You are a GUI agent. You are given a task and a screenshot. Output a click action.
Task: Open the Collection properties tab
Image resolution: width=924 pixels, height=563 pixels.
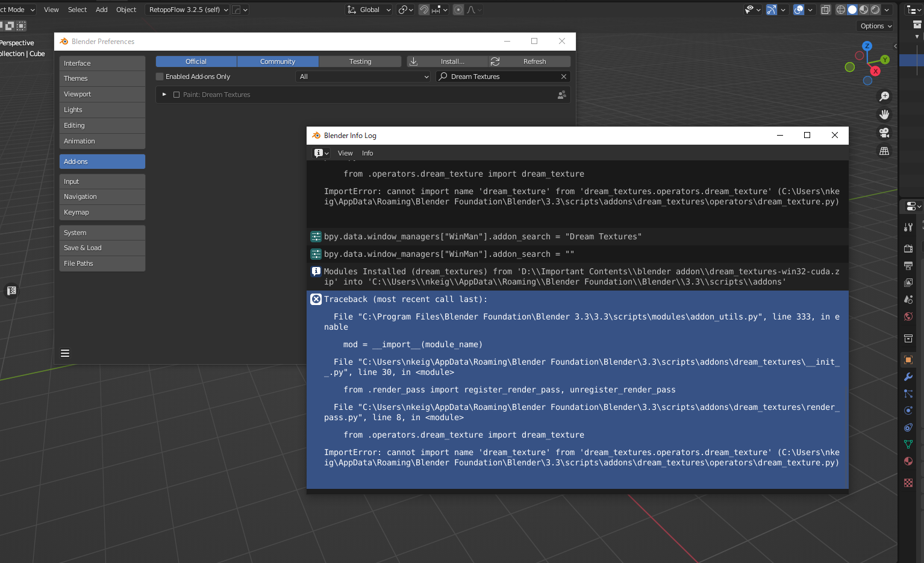[x=908, y=338]
